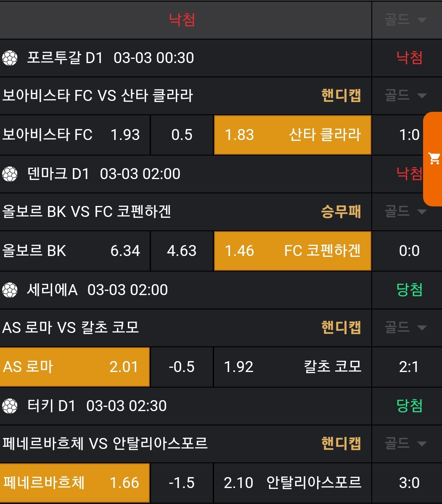Select the highlighted 산타 클라라 1.83 bet

[x=292, y=135]
